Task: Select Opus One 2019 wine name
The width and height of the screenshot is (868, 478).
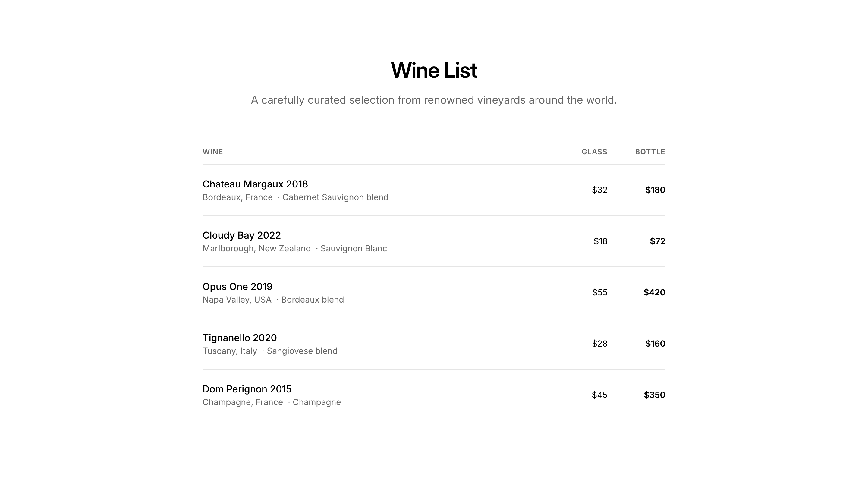Action: pos(237,287)
